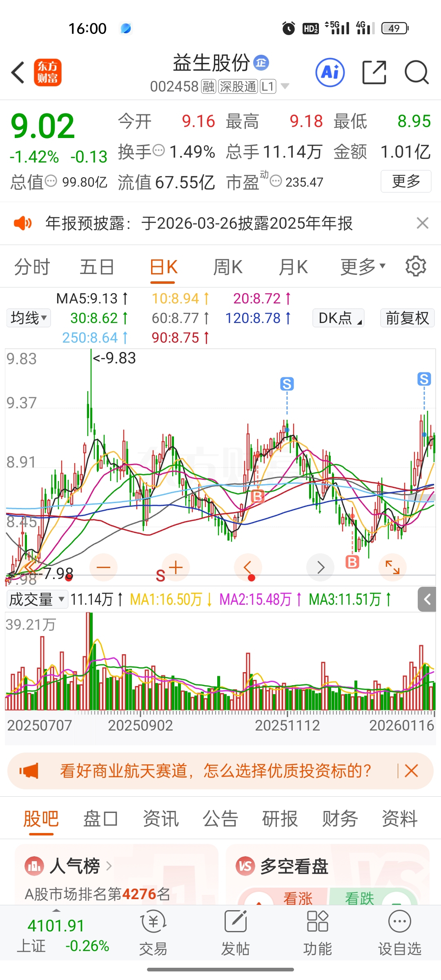Tap info icon next to 总值

[51, 181]
